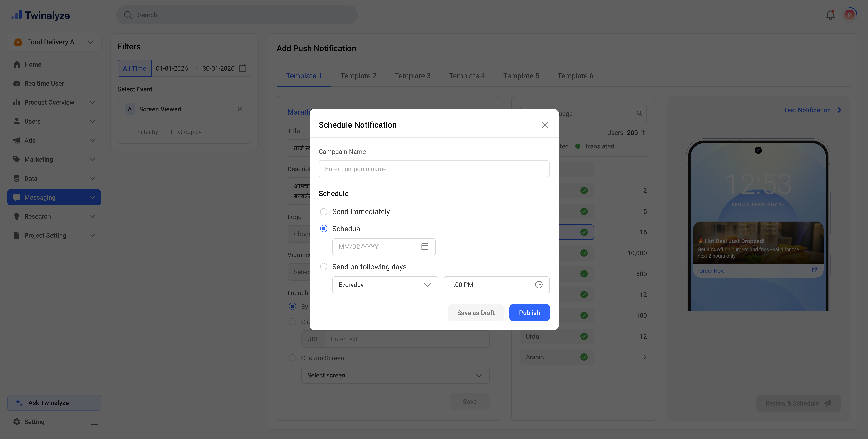Screen dimensions: 868x439
Task: Click the search magnifier icon in top bar
Action: click(128, 15)
